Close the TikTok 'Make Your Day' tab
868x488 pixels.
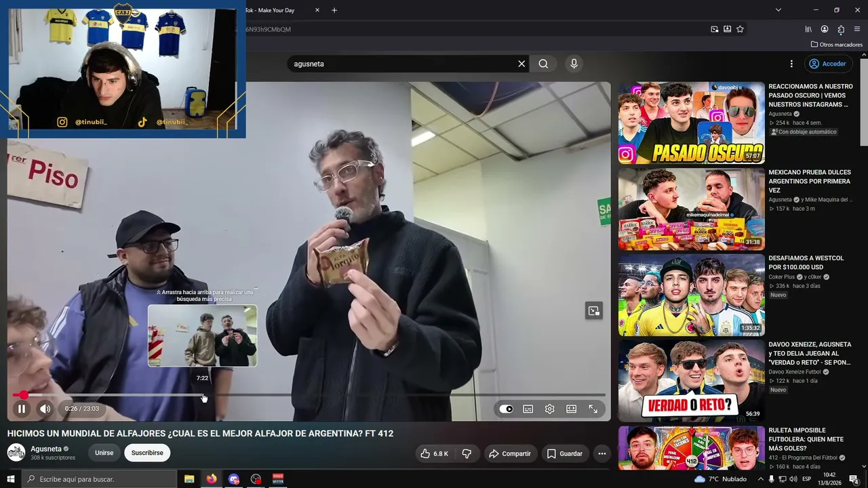(317, 10)
